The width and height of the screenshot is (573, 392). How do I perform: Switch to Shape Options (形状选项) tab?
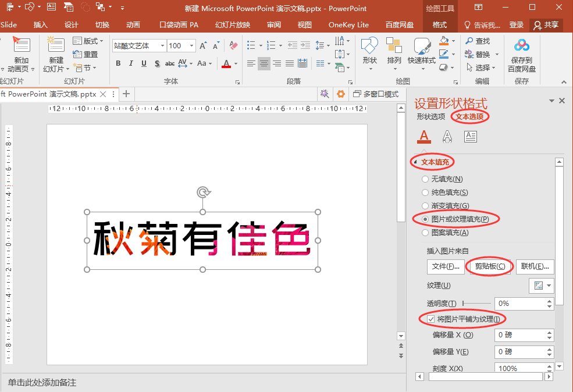pyautogui.click(x=431, y=117)
